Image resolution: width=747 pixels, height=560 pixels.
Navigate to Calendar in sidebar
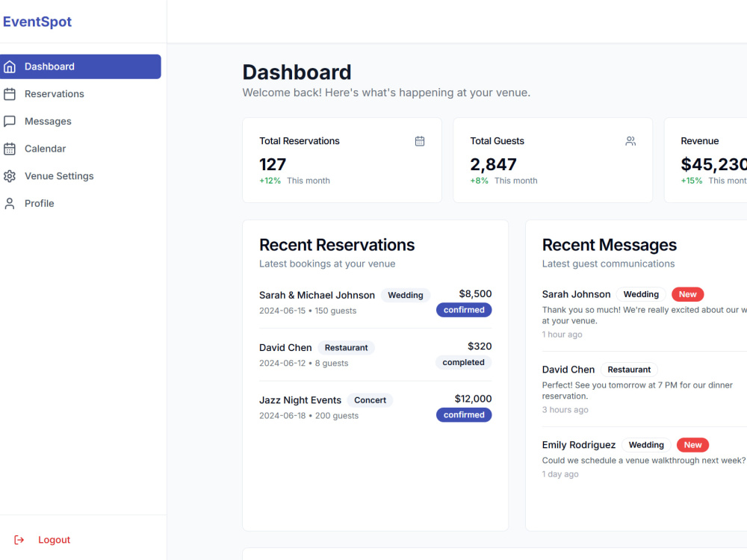click(81, 149)
